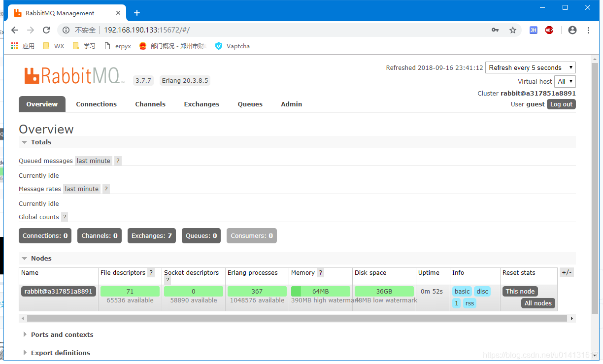This screenshot has width=603, height=364.
Task: Show help for Message rates
Action: pos(106,189)
